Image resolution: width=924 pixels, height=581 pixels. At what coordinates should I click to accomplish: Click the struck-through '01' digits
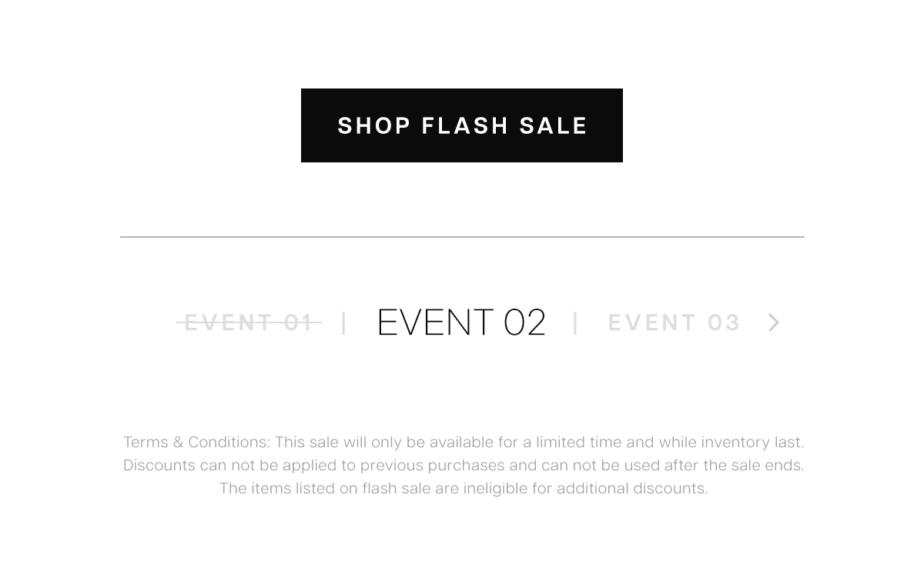coord(299,322)
